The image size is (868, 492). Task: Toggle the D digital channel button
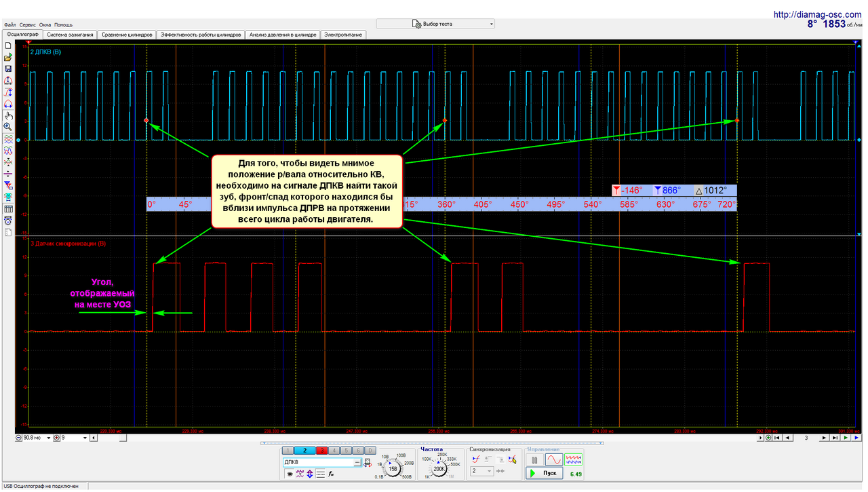click(x=370, y=451)
